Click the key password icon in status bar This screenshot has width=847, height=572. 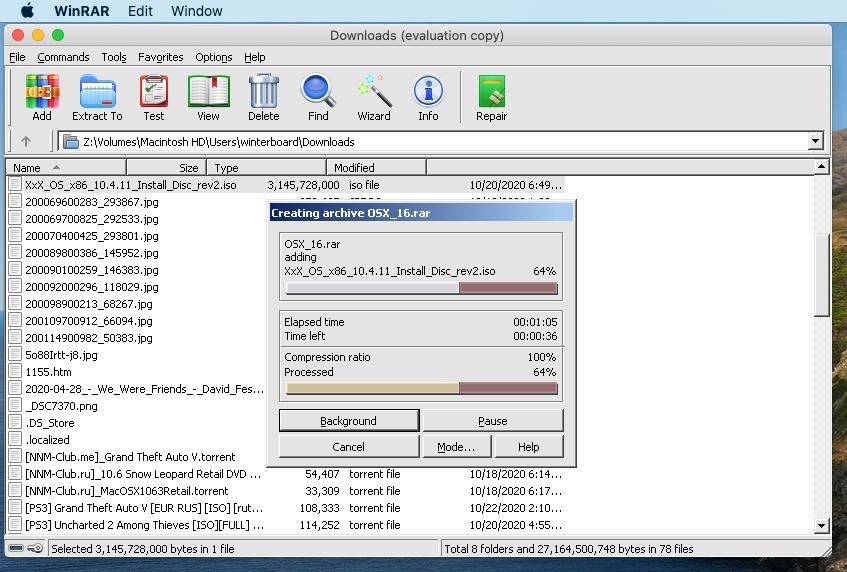coord(35,548)
